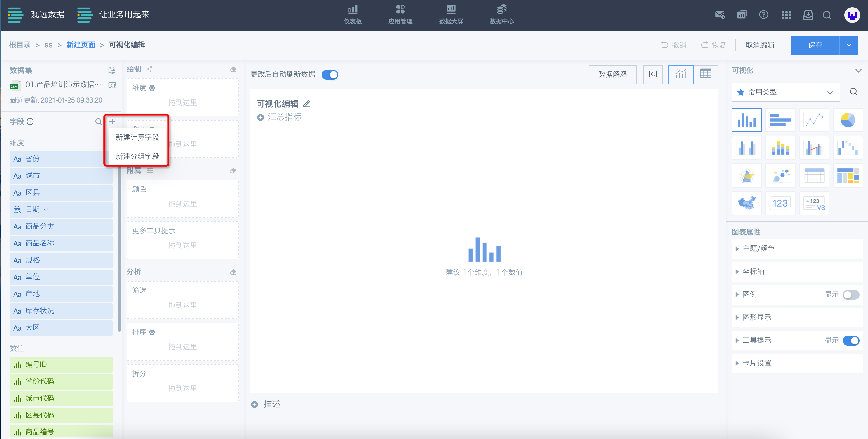Image resolution: width=868 pixels, height=439 pixels.
Task: Expand the 主题/颜色 property section
Action: pyautogui.click(x=758, y=249)
